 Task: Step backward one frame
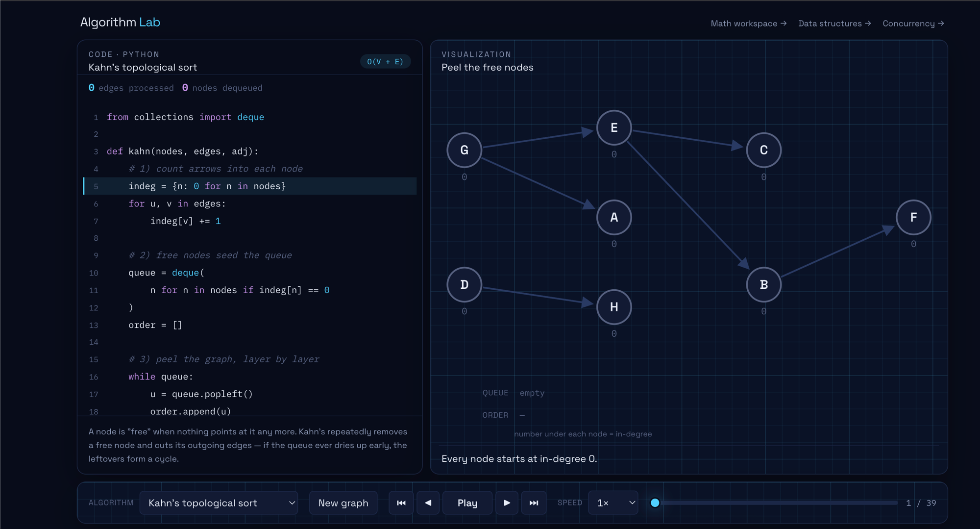(x=428, y=503)
